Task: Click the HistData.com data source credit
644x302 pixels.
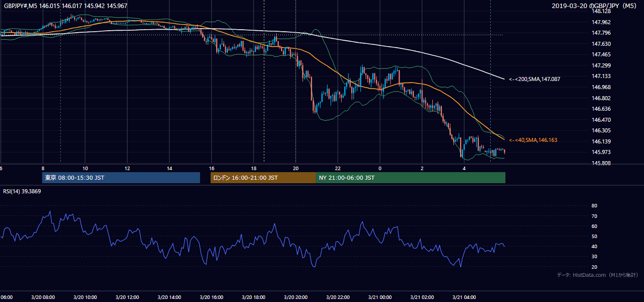Action: click(x=597, y=275)
